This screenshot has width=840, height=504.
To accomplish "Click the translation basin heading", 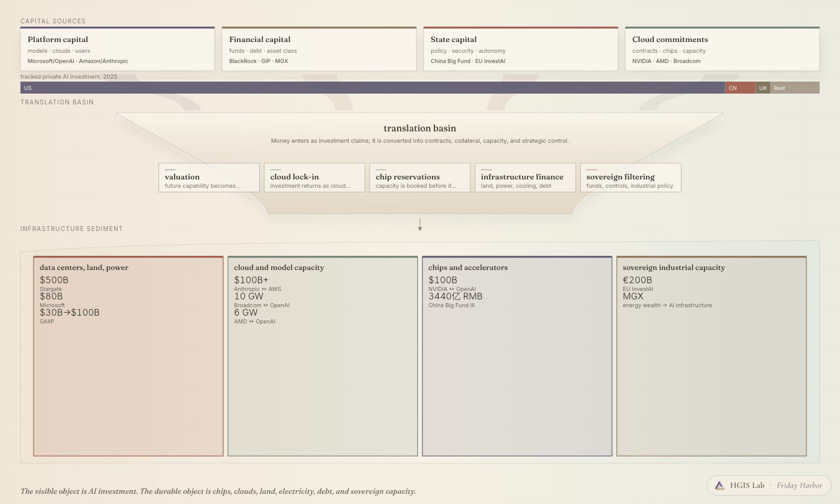I will point(420,128).
